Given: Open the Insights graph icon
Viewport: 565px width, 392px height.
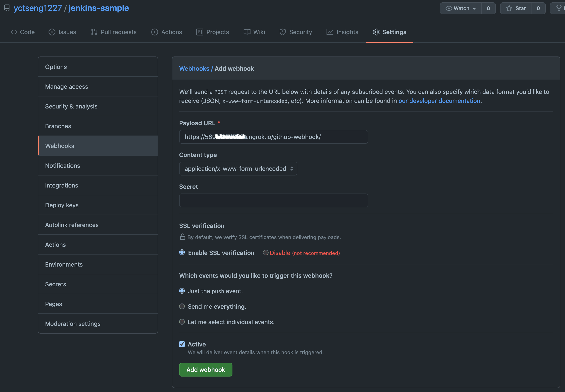Looking at the screenshot, I should pos(330,32).
